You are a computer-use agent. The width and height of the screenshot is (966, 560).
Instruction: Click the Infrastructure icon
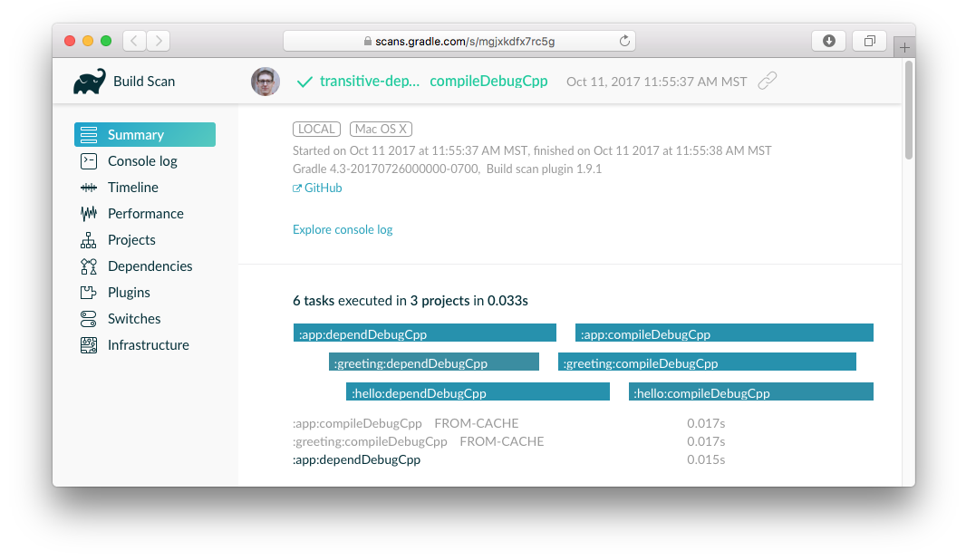point(89,345)
